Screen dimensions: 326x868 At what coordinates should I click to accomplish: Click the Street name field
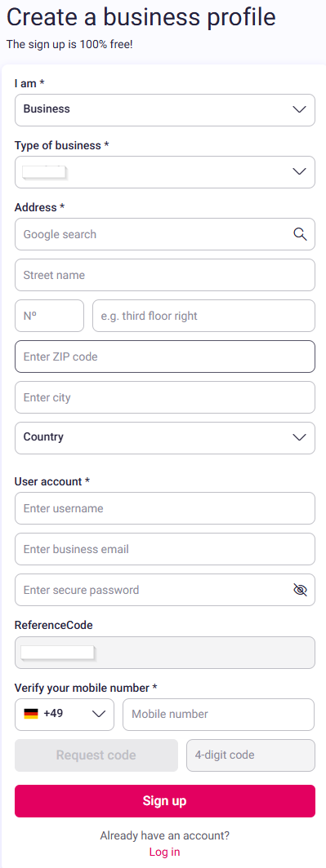pos(165,275)
